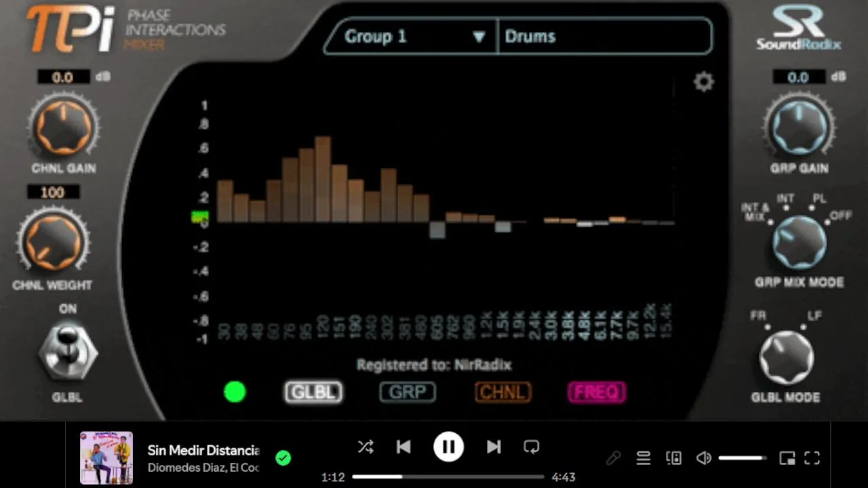868x488 pixels.
Task: Click the total duration 4:43
Action: tap(564, 477)
